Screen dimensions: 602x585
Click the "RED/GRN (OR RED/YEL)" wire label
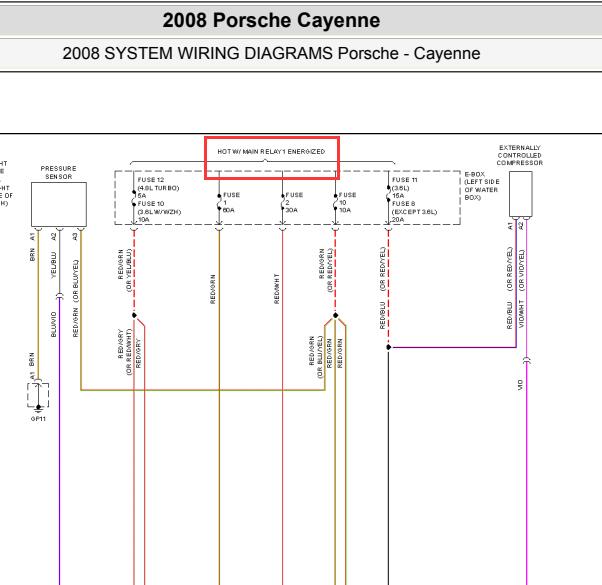click(x=326, y=270)
